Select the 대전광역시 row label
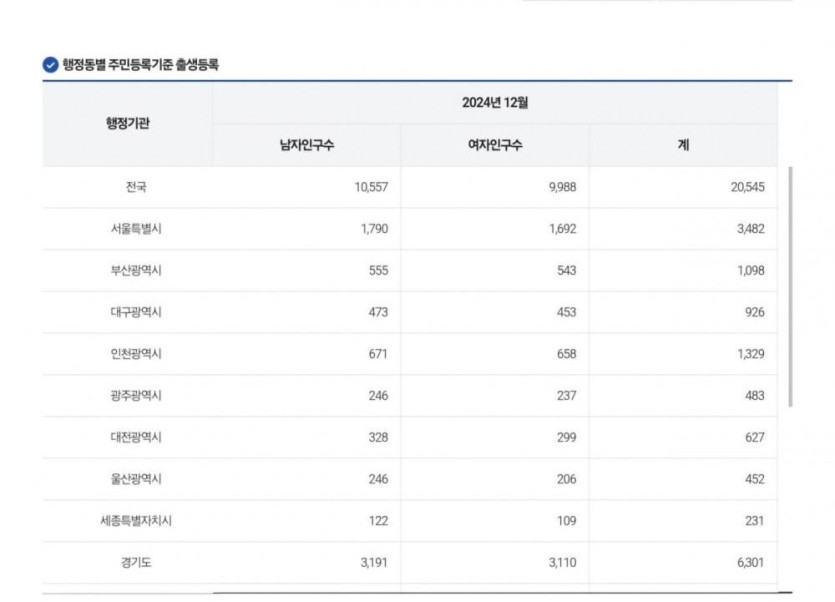835x602 pixels. point(136,437)
